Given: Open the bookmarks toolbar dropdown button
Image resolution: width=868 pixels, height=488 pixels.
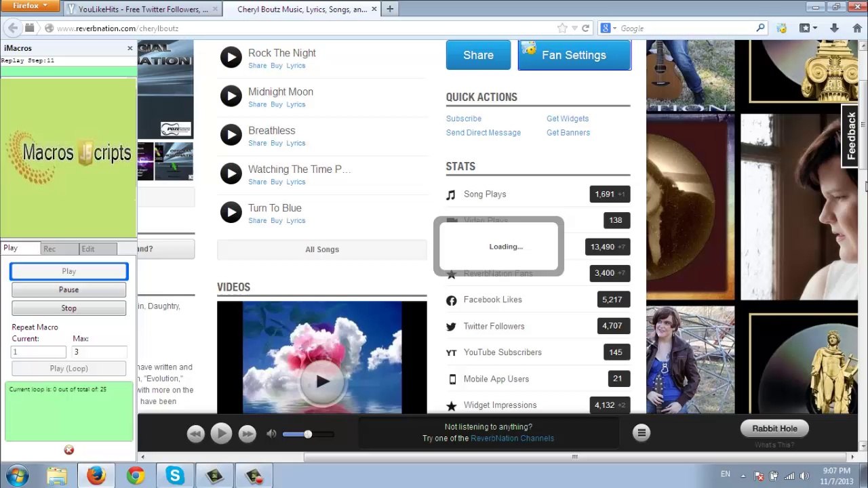Looking at the screenshot, I should tap(808, 28).
